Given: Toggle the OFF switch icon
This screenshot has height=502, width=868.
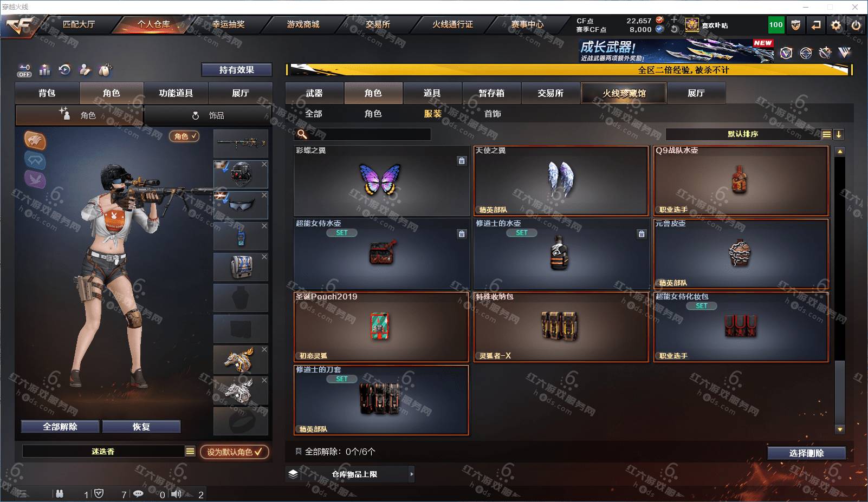Looking at the screenshot, I should 24,70.
